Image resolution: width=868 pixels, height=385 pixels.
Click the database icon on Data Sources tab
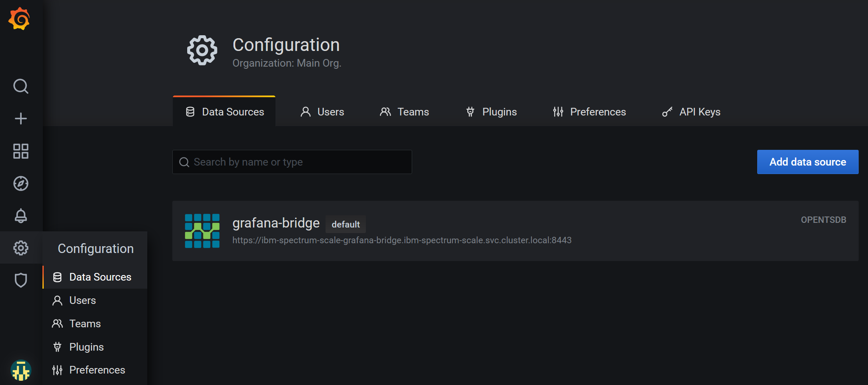coord(190,112)
